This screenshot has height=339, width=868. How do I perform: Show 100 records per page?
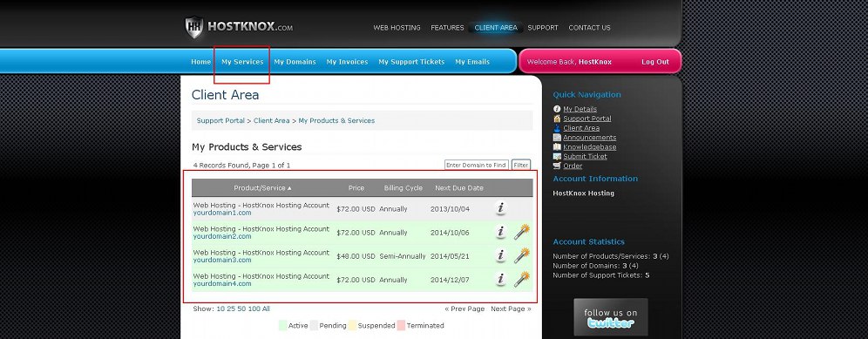click(254, 309)
